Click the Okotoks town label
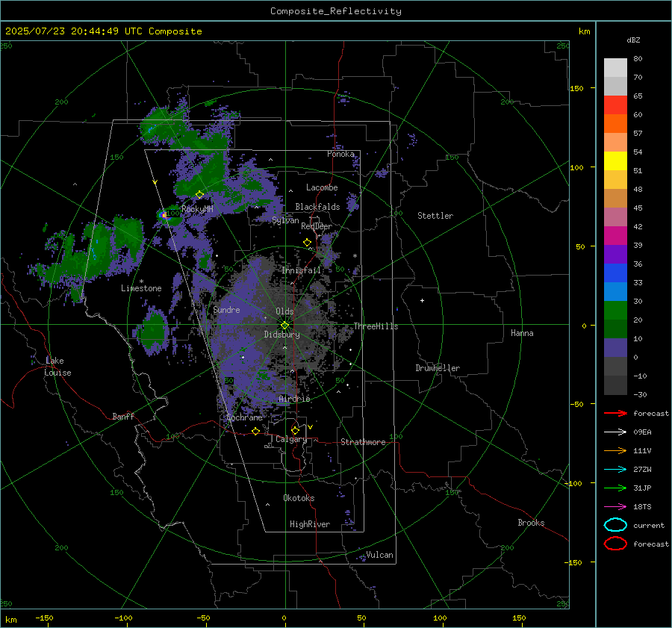The height and width of the screenshot is (628, 672). 299,498
